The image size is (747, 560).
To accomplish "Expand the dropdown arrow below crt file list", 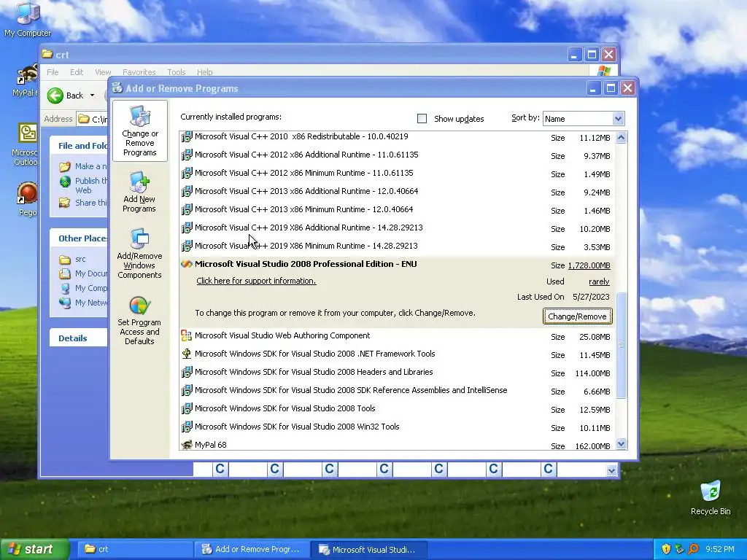I will click(612, 471).
